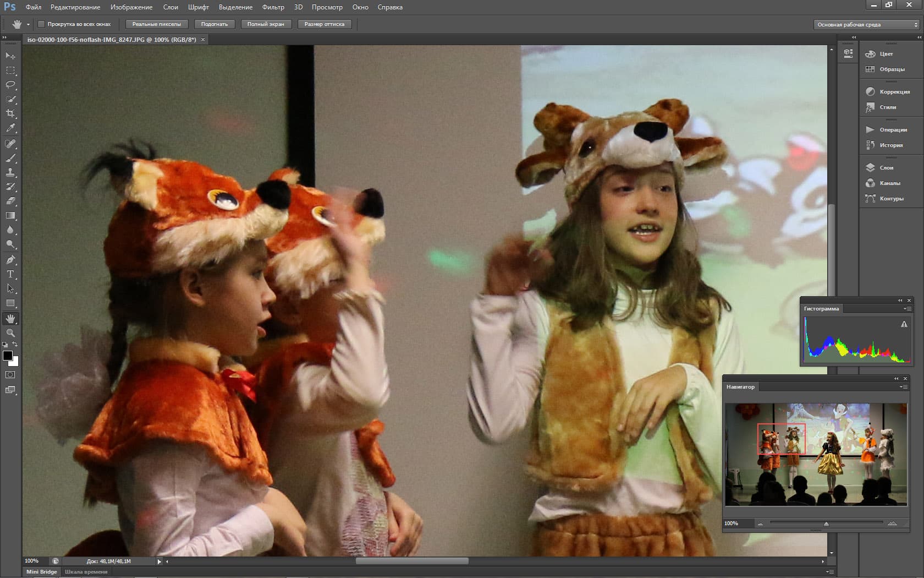
Task: Open the Mini Bridge panel menu
Action: pos(830,572)
